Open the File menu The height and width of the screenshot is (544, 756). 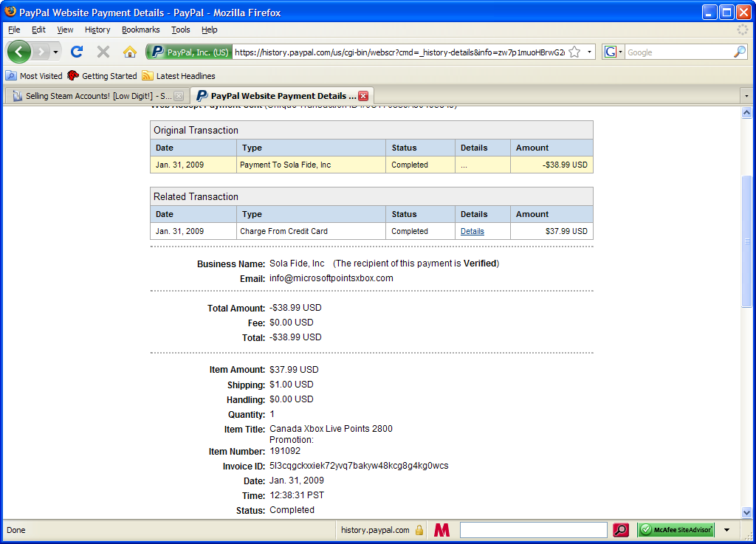(14, 30)
